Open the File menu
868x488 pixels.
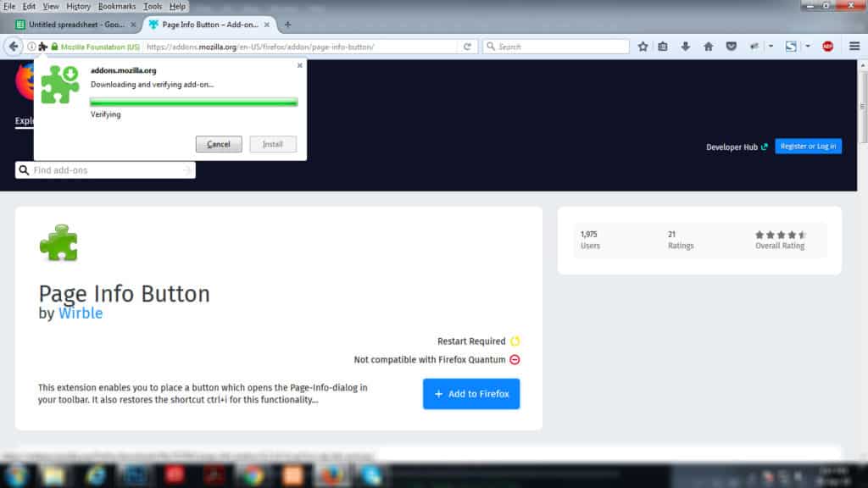pyautogui.click(x=9, y=6)
